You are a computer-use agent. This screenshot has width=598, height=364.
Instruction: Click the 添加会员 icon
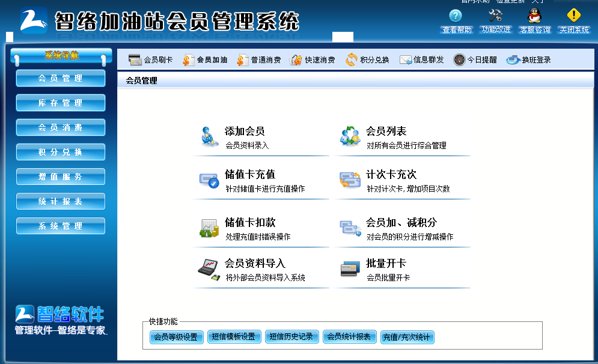click(209, 137)
